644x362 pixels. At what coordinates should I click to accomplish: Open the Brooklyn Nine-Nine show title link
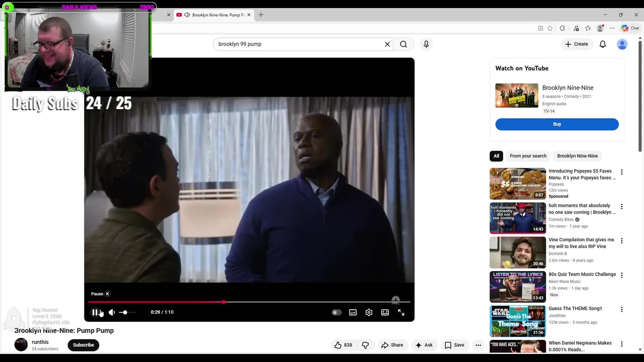click(568, 87)
